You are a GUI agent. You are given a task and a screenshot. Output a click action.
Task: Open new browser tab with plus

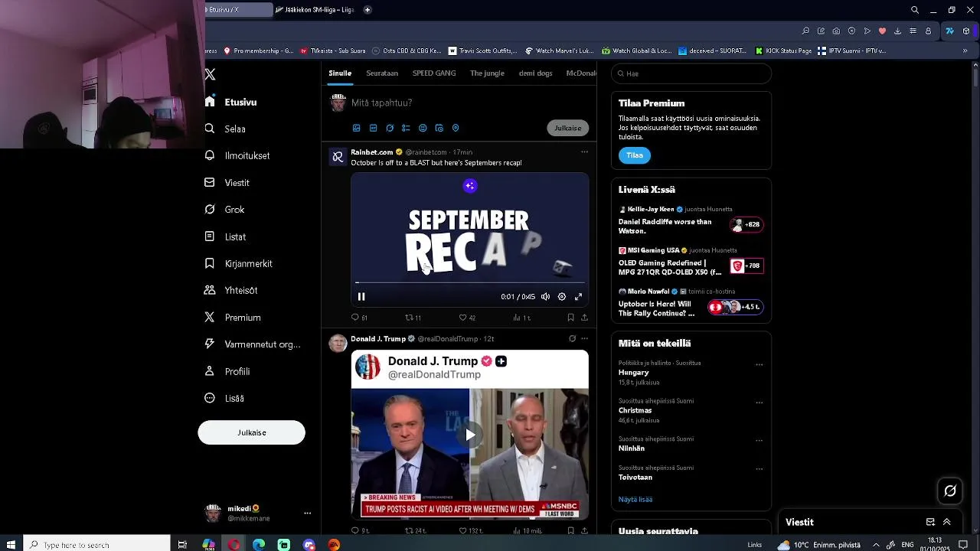(367, 10)
